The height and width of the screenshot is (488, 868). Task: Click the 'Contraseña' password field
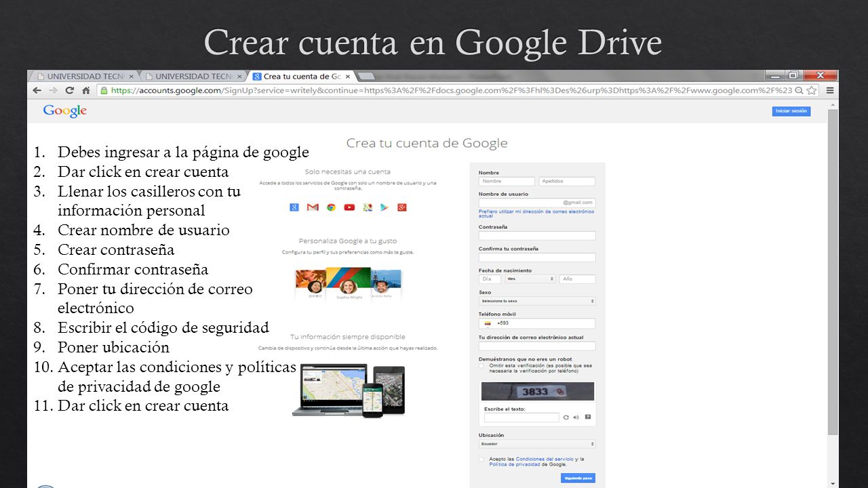point(537,236)
